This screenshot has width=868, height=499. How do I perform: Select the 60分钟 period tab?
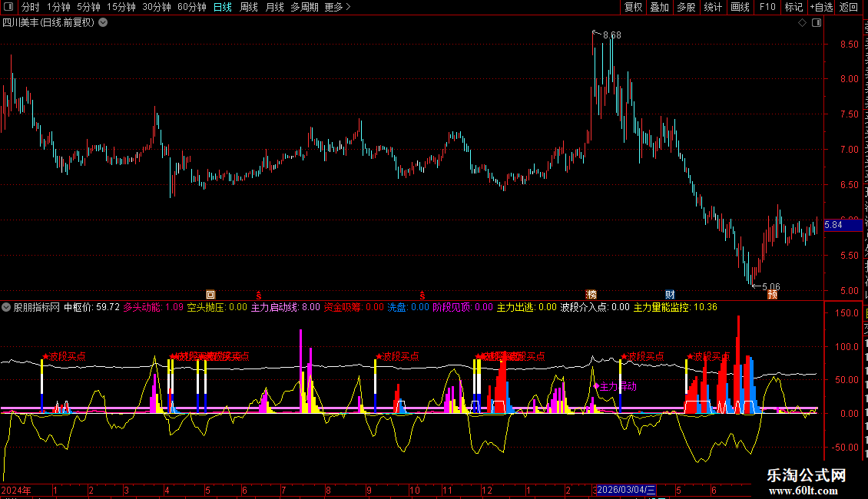[192, 7]
